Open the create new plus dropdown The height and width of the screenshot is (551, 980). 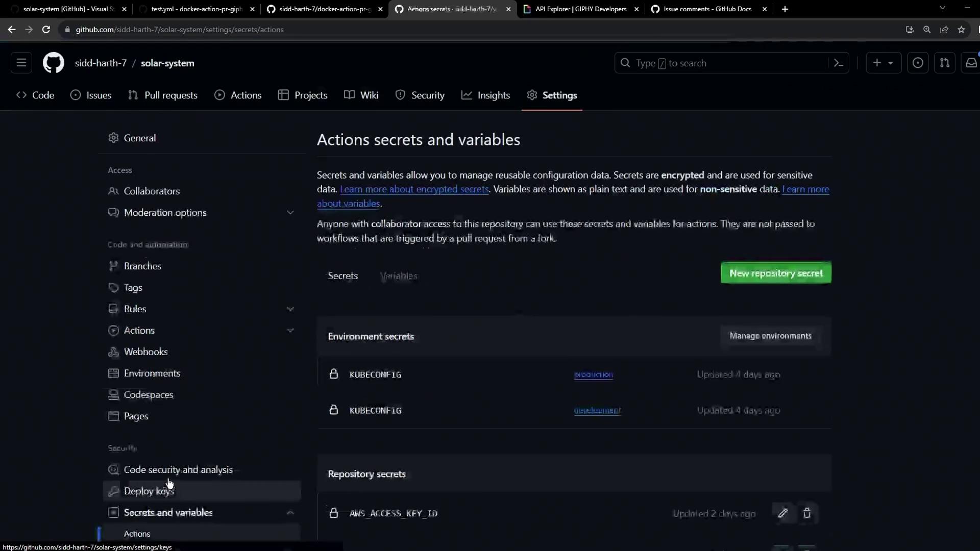coord(883,63)
